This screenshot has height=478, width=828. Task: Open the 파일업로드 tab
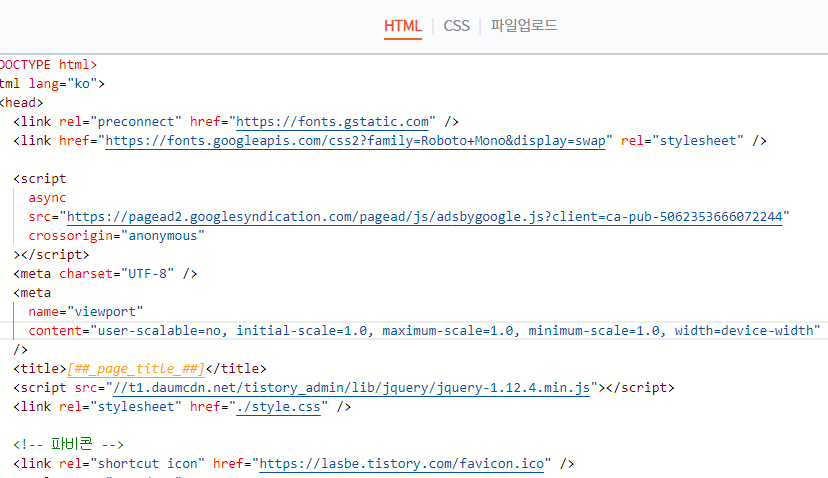[523, 25]
